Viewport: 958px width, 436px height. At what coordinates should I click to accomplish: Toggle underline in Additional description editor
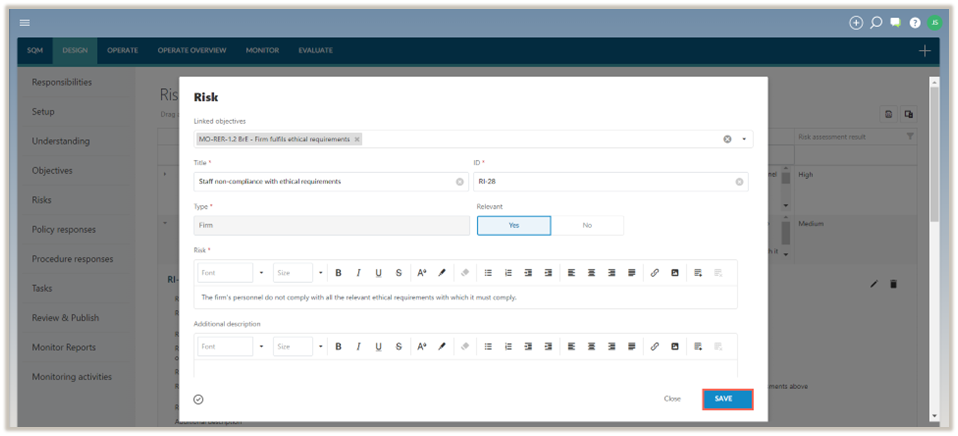(x=378, y=347)
